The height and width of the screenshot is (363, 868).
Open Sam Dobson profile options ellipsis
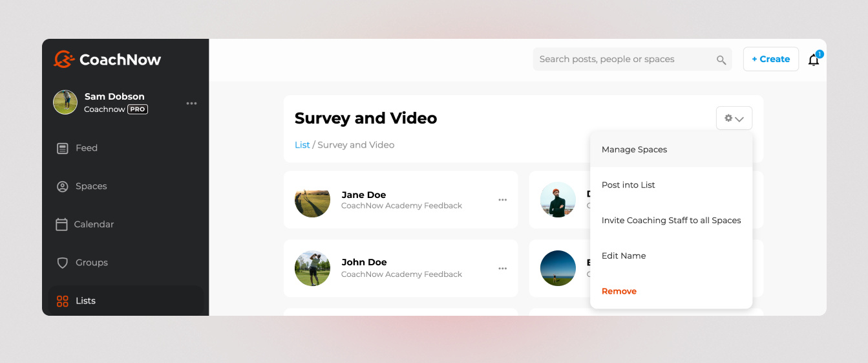click(x=191, y=104)
